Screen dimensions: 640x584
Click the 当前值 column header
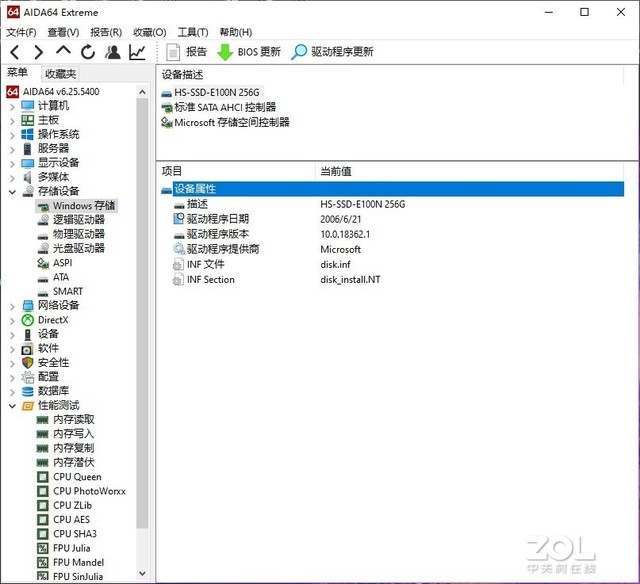[469, 171]
